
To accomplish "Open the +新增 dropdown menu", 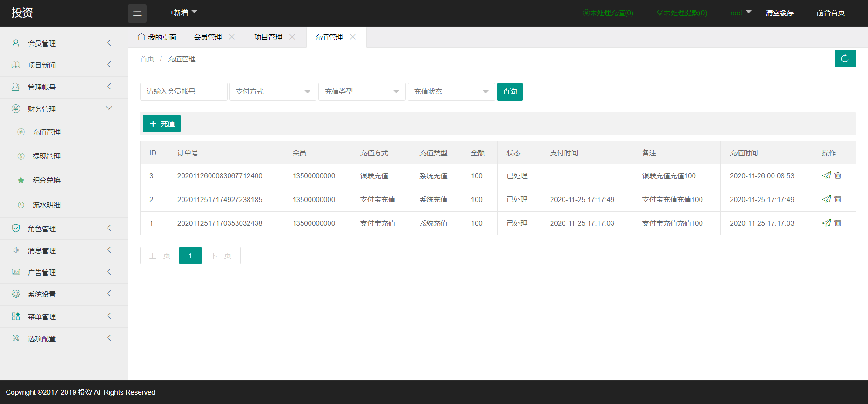I will point(183,13).
